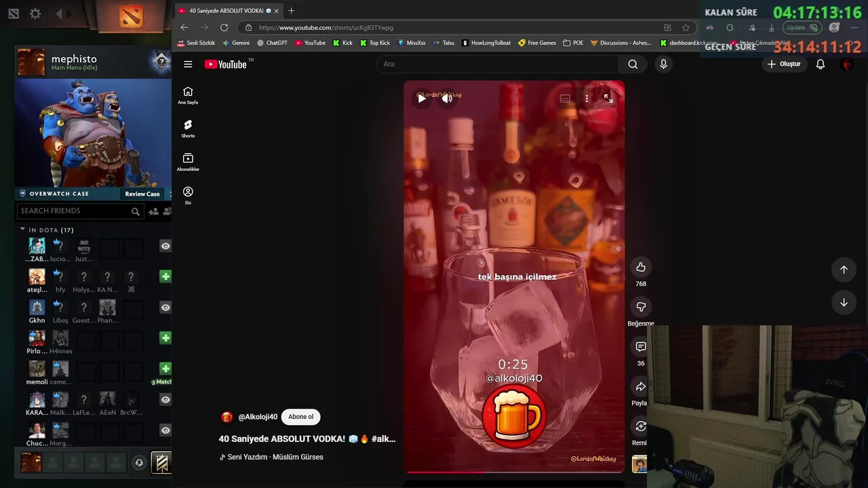Close the 40 Saniyede ABSOLUT VODKA tab
This screenshot has width=868, height=488.
click(276, 11)
